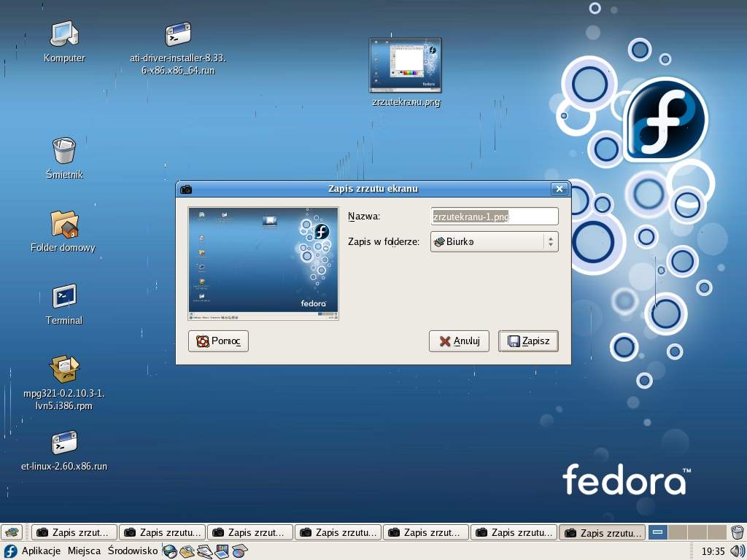747x560 pixels.
Task: Launch the word processor launcher icon
Action: pyautogui.click(x=205, y=551)
